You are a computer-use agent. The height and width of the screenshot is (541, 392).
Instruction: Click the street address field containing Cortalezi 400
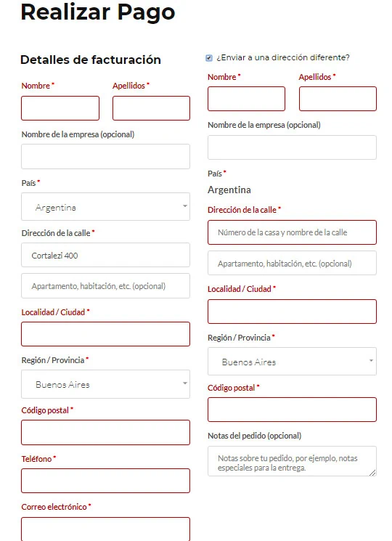tap(105, 255)
